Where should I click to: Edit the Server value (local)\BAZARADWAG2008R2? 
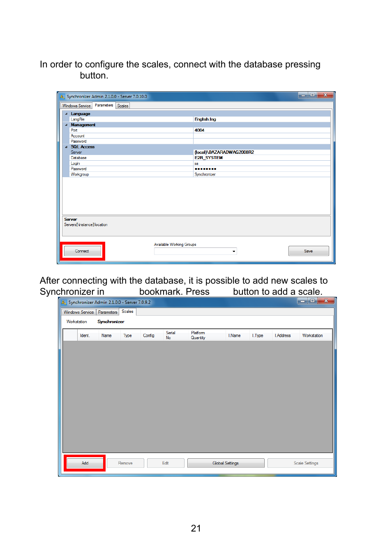coord(262,152)
